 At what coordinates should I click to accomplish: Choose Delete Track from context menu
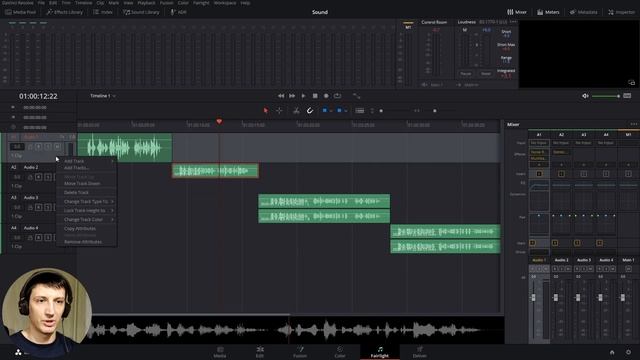[87, 192]
